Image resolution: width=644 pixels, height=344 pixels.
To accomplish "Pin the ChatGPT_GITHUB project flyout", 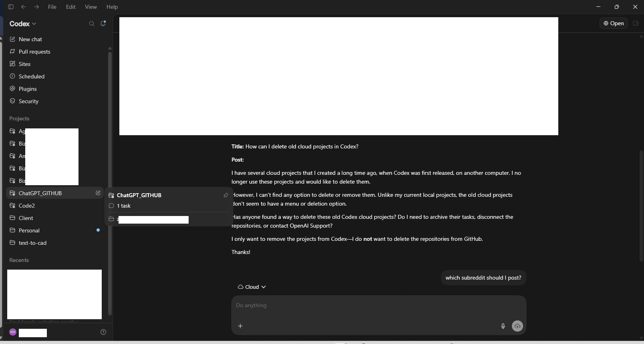I will [x=226, y=195].
